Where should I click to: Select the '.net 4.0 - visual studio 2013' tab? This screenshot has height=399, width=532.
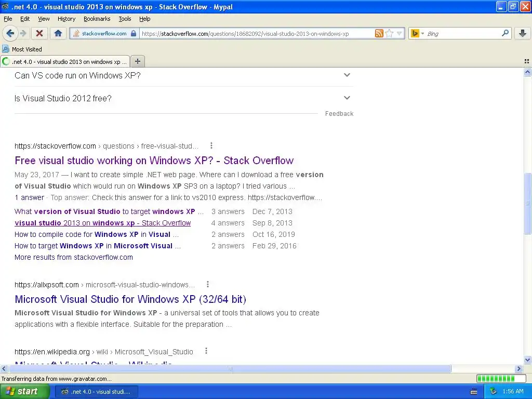[x=65, y=61]
